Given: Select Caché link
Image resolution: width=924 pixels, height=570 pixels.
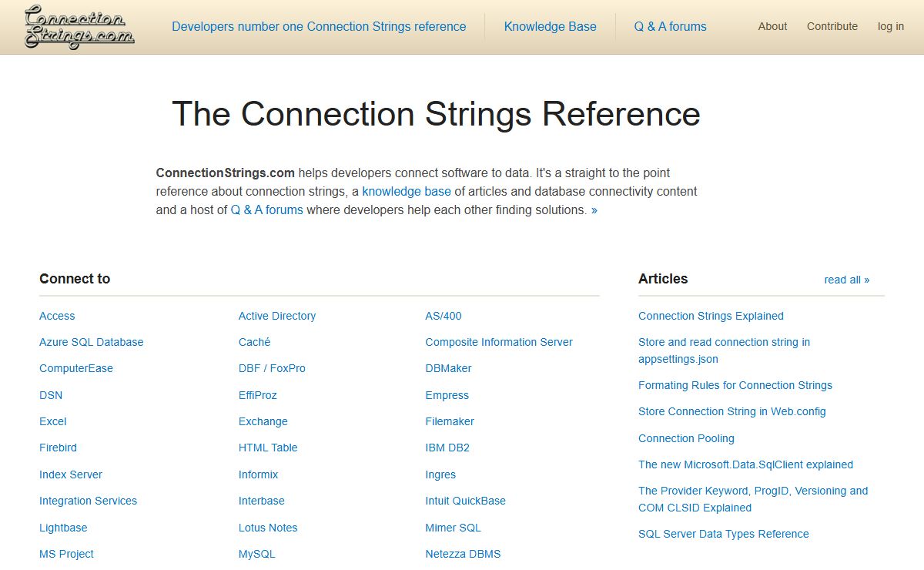Looking at the screenshot, I should tap(254, 342).
